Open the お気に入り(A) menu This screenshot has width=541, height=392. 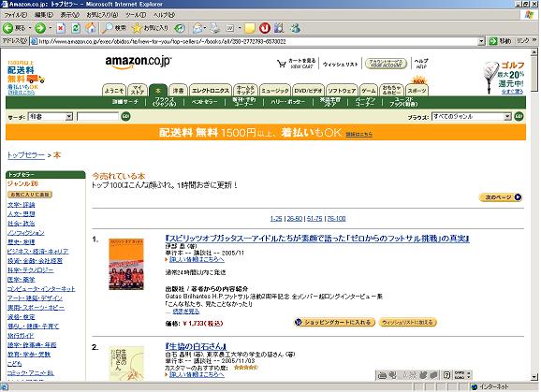tap(102, 15)
